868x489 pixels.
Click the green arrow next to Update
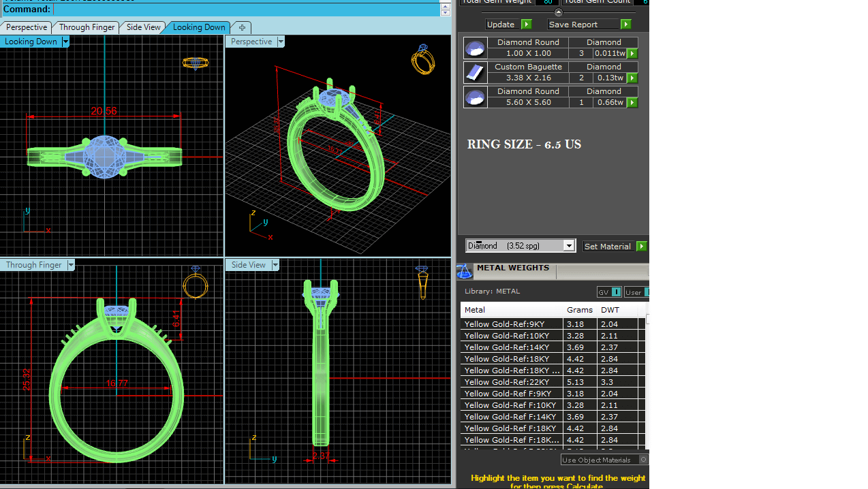pos(527,25)
